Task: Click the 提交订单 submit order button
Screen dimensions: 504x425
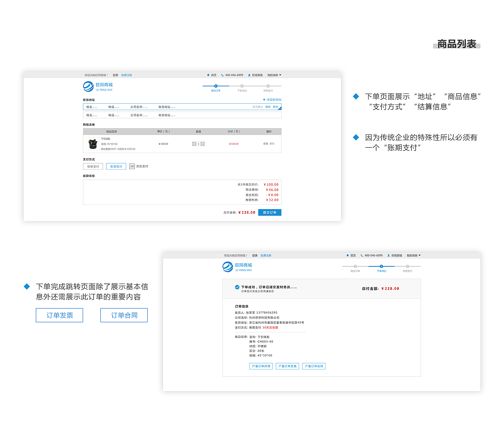Action: [x=271, y=212]
